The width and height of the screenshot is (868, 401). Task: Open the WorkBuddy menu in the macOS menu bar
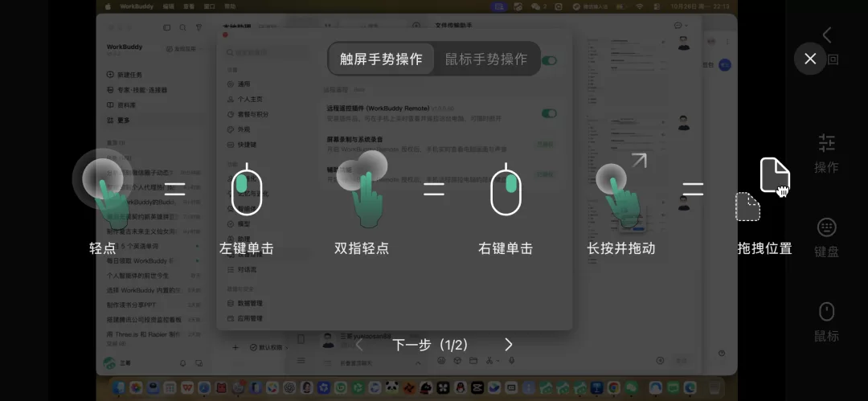coord(137,6)
